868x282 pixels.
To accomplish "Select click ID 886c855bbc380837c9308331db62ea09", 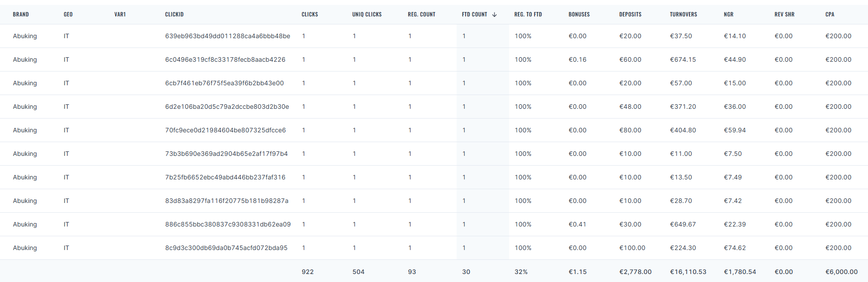I will coord(228,224).
